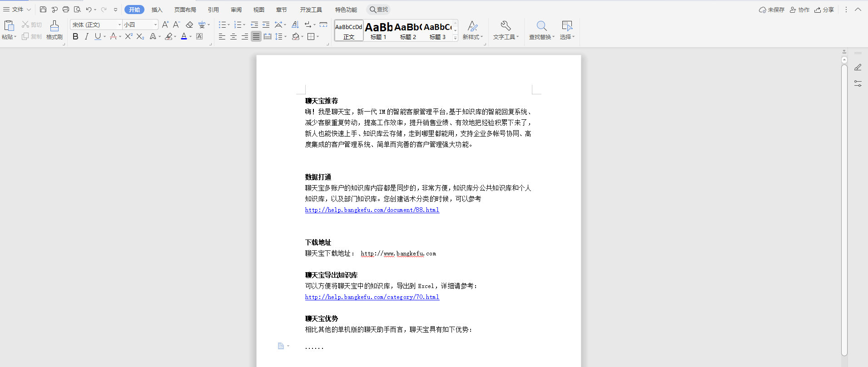Toggle Bold formatting
868x367 pixels.
coord(75,36)
